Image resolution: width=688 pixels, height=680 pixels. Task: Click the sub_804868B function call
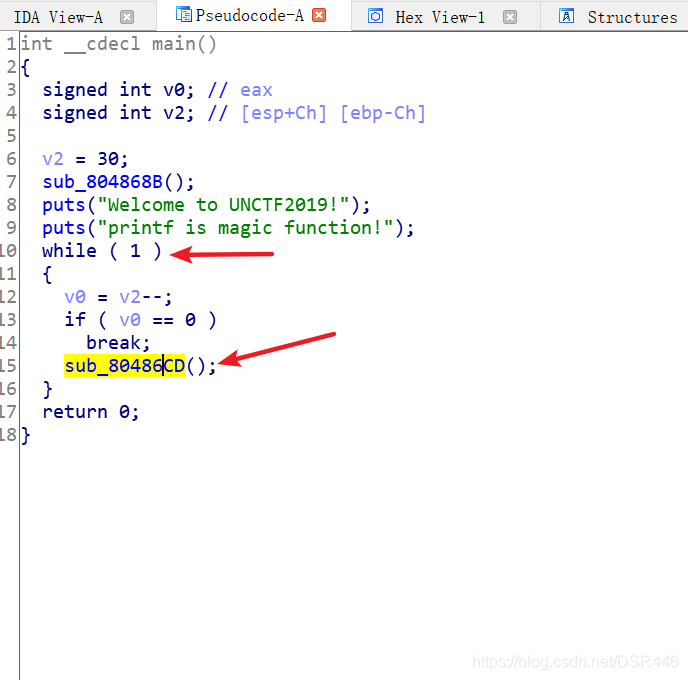pos(102,182)
